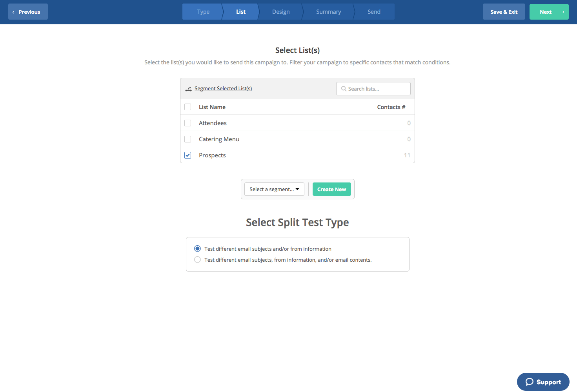Open Segment Selected List(s) link
This screenshot has width=577, height=392.
[x=223, y=89]
